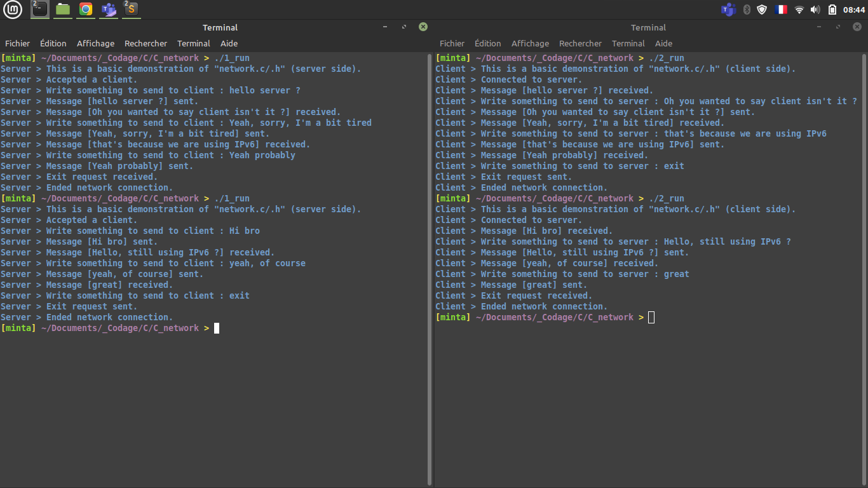Click 'Message [great] received.' server line

[87, 285]
